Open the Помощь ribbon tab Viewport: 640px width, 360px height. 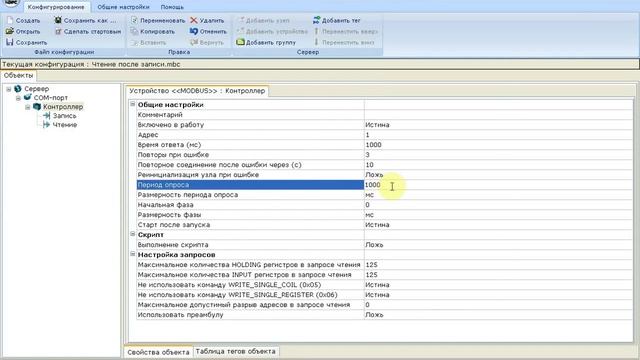pyautogui.click(x=172, y=7)
